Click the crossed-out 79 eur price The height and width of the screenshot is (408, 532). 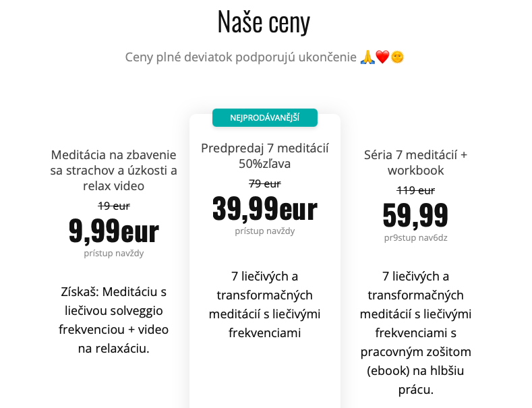[264, 183]
